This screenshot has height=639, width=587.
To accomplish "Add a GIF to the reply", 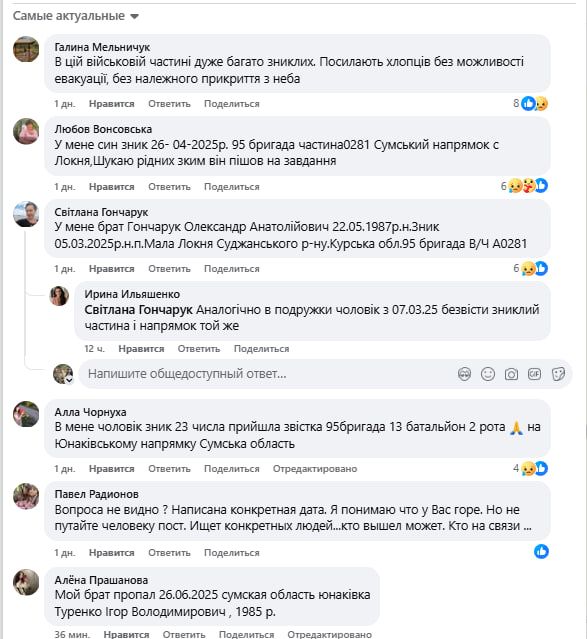I will [x=534, y=374].
